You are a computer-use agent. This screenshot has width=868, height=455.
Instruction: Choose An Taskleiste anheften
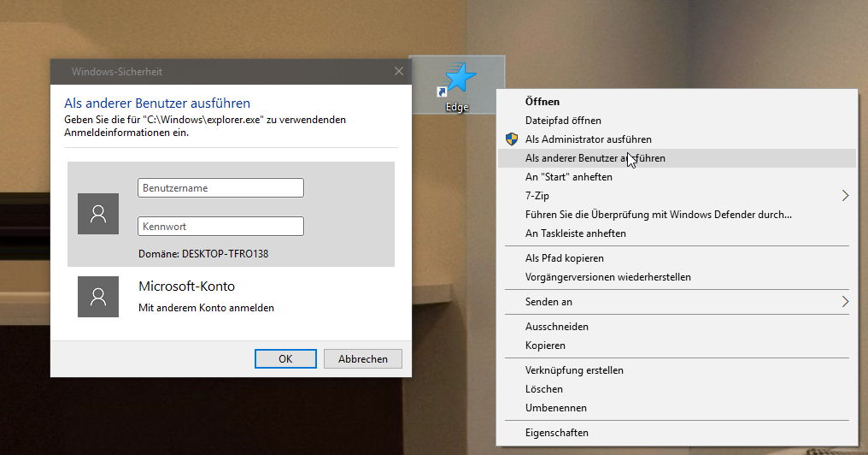point(677,233)
